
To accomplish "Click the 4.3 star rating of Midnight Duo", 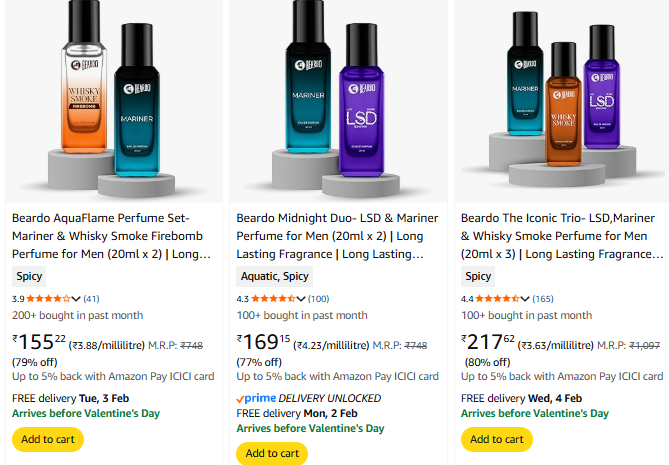I will 272,298.
